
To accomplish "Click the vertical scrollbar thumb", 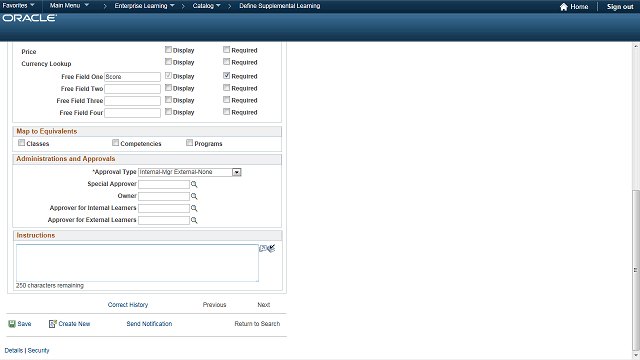I will 636,270.
